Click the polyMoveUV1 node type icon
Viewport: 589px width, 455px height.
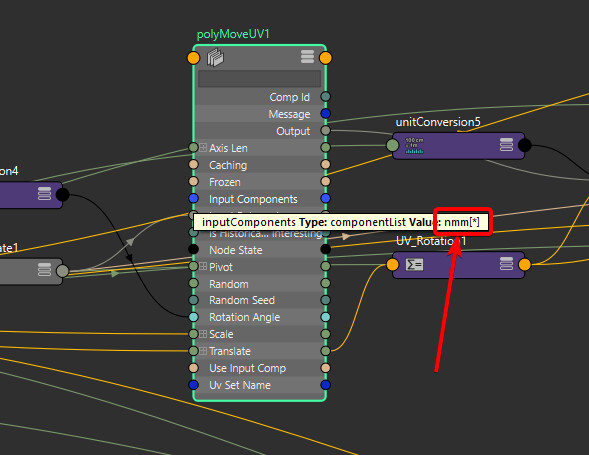point(216,57)
